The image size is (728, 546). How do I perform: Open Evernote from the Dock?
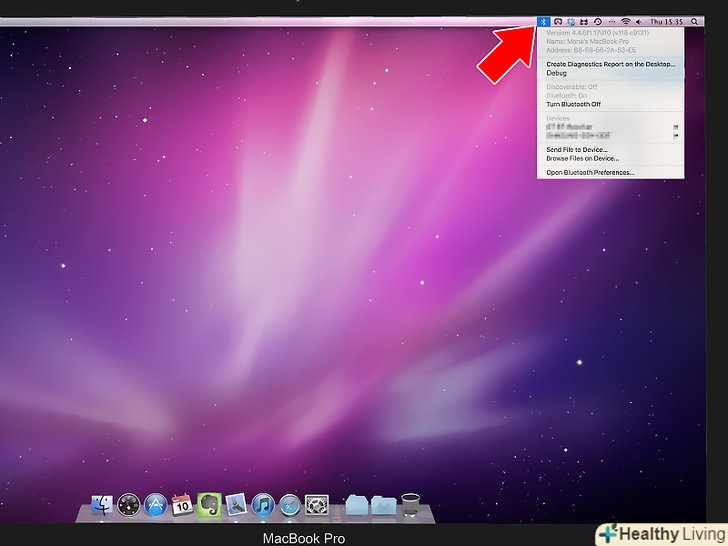[209, 505]
